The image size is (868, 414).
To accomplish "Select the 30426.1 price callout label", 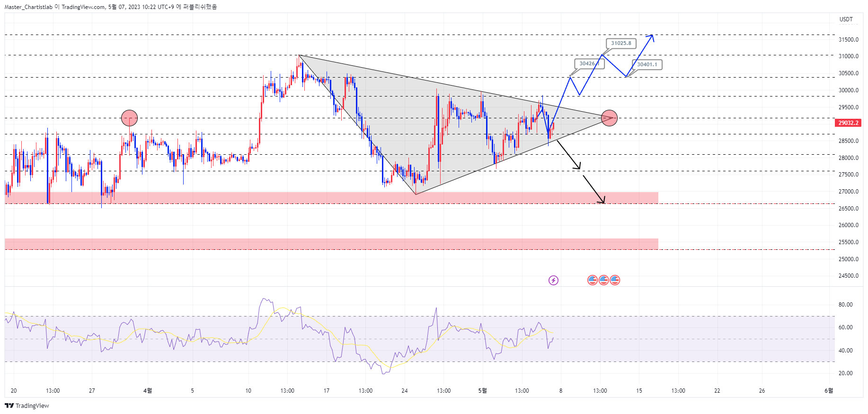I will pos(589,63).
